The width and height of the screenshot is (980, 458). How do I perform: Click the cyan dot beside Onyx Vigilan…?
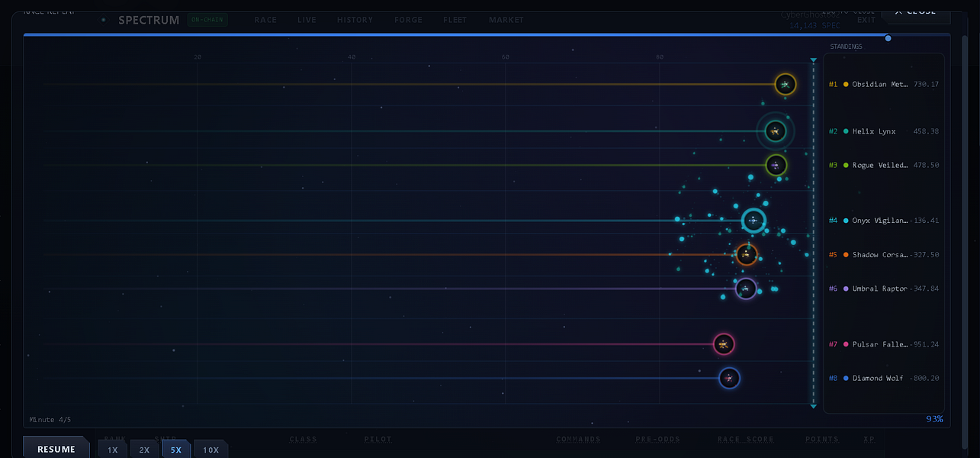tap(846, 221)
